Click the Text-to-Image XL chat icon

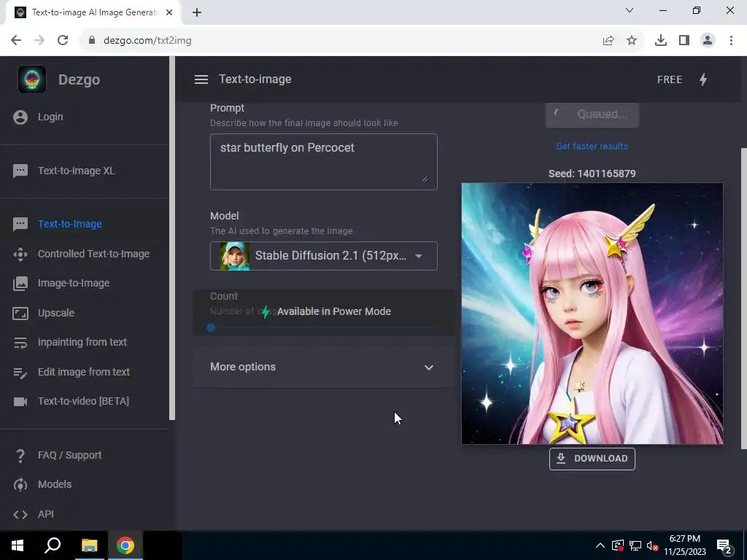pyautogui.click(x=20, y=171)
